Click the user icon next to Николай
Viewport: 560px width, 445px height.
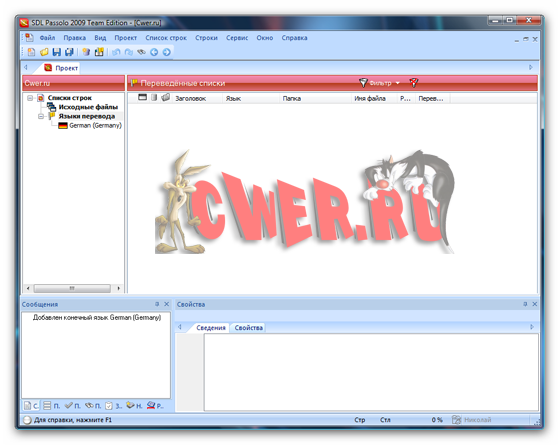tap(456, 420)
